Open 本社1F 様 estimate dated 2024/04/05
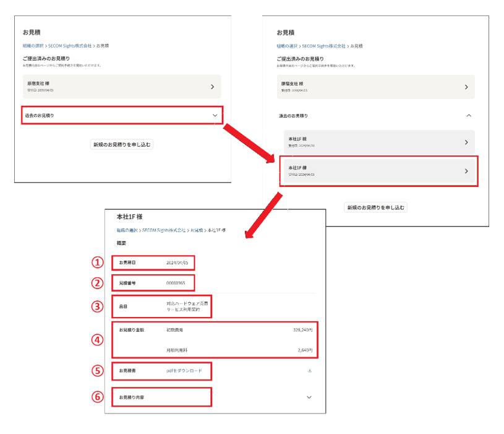The height and width of the screenshot is (434, 504). click(x=379, y=171)
